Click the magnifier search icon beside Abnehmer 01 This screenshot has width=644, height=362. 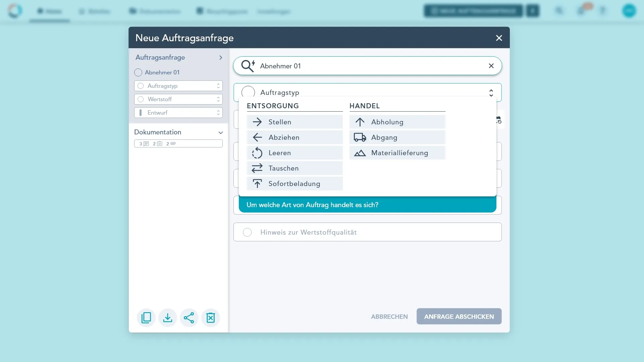pyautogui.click(x=248, y=66)
